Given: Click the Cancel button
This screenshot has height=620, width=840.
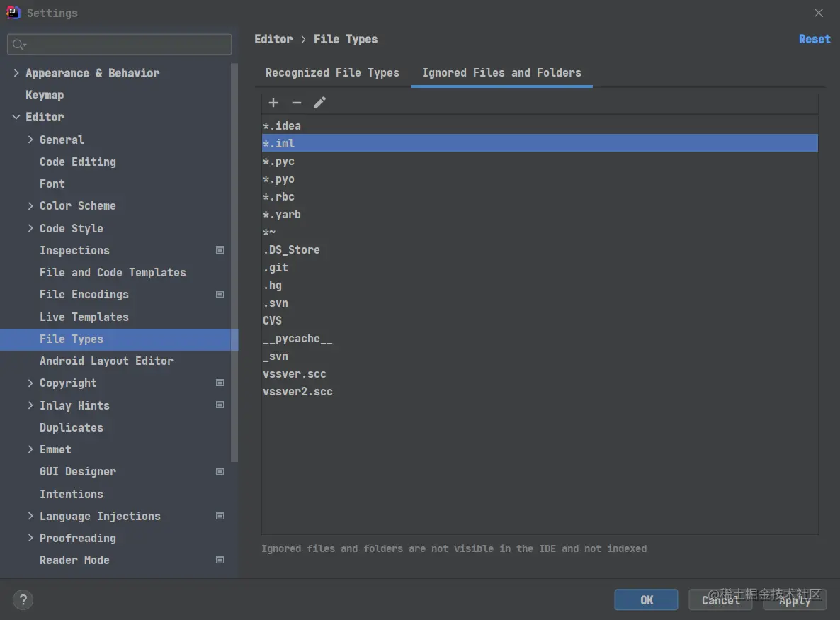Looking at the screenshot, I should [x=720, y=599].
